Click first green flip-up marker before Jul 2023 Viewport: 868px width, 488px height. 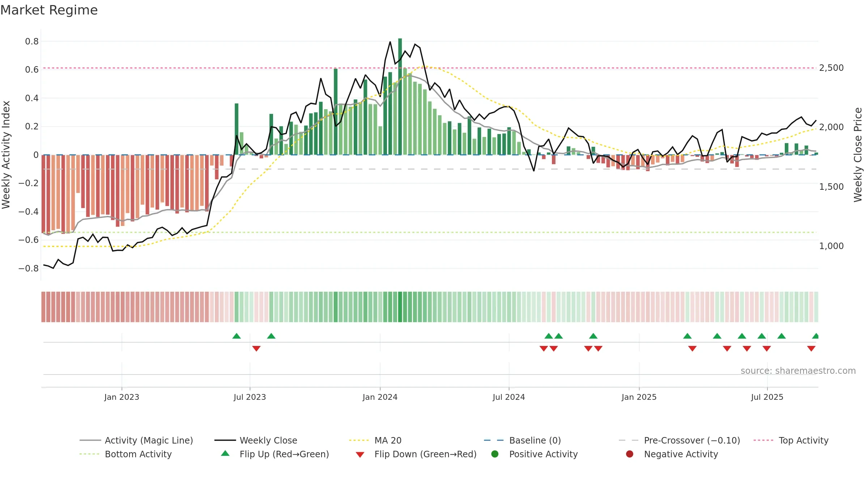point(237,336)
